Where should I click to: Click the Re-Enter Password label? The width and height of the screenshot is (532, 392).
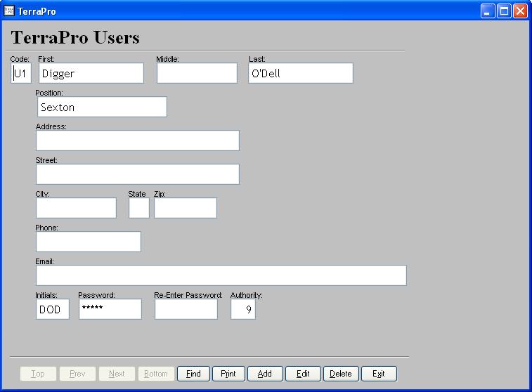point(188,295)
